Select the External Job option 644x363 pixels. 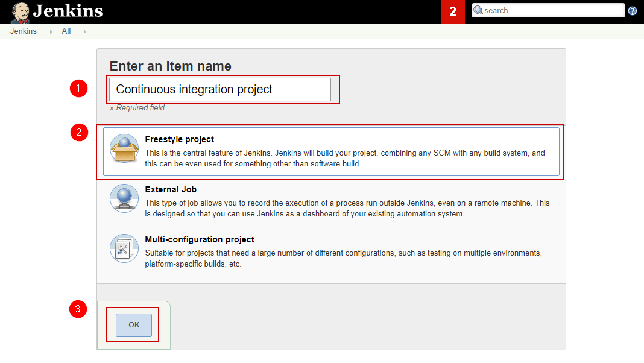(332, 200)
